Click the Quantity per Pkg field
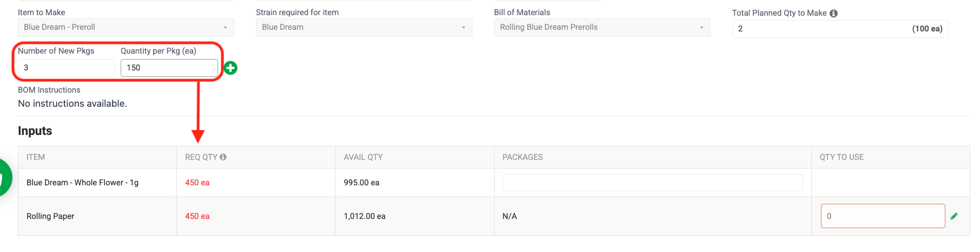This screenshot has height=252, width=980. click(169, 68)
